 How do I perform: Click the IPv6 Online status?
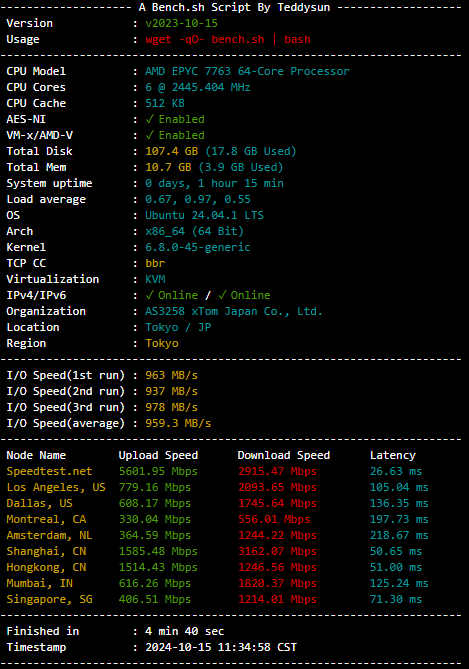[x=244, y=295]
